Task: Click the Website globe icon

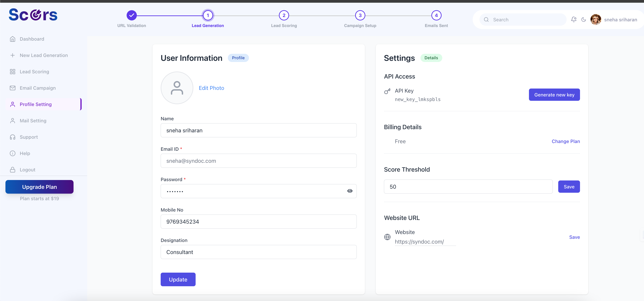Action: (387, 237)
